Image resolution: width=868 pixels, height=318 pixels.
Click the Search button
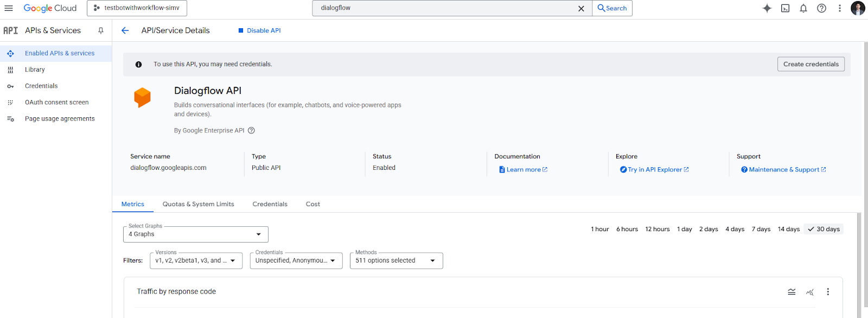pos(612,8)
